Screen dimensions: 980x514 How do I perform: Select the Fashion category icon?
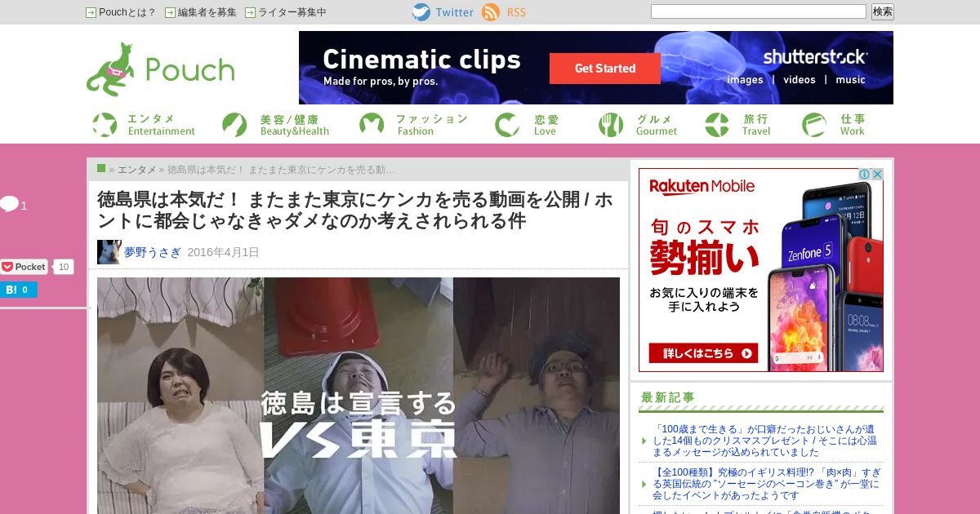pos(372,125)
